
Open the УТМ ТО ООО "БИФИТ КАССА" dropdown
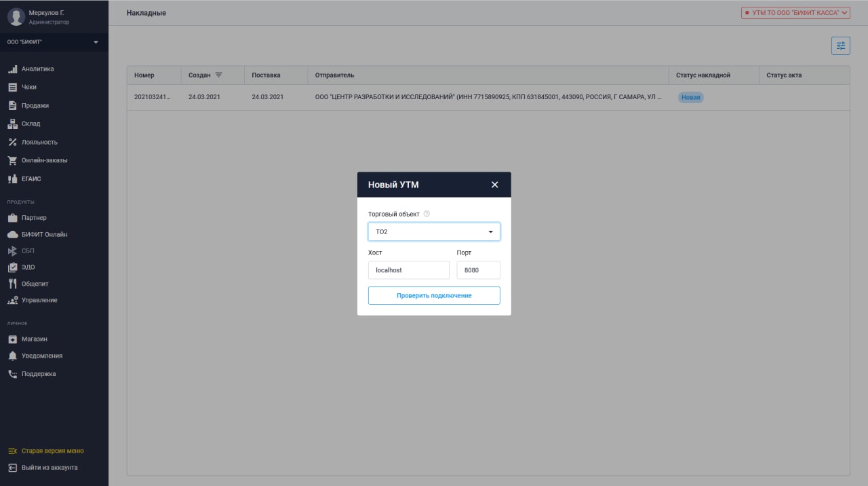[795, 13]
